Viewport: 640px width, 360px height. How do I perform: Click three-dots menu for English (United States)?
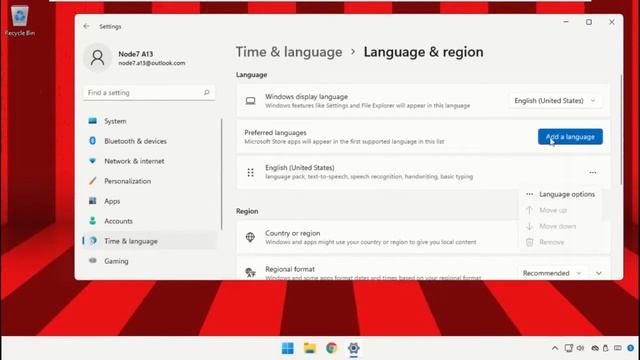click(x=593, y=173)
